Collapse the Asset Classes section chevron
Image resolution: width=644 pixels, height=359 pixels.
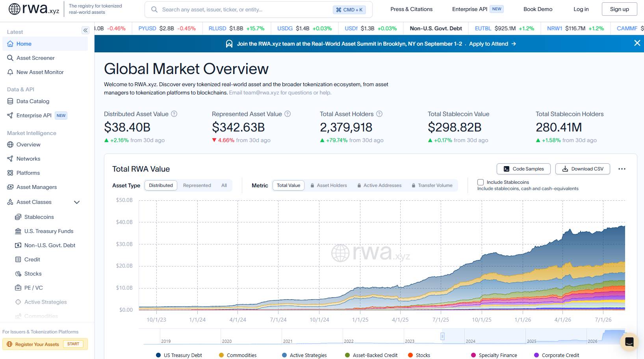[77, 202]
